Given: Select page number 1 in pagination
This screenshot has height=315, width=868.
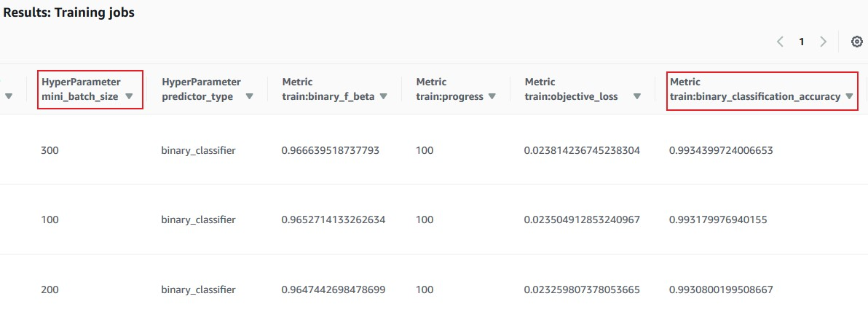Looking at the screenshot, I should [802, 42].
